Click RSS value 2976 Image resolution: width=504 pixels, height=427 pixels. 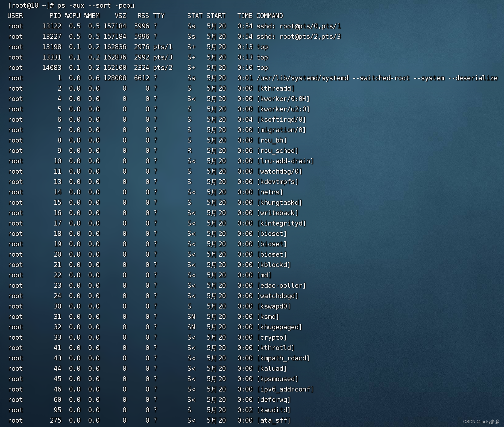click(x=142, y=47)
